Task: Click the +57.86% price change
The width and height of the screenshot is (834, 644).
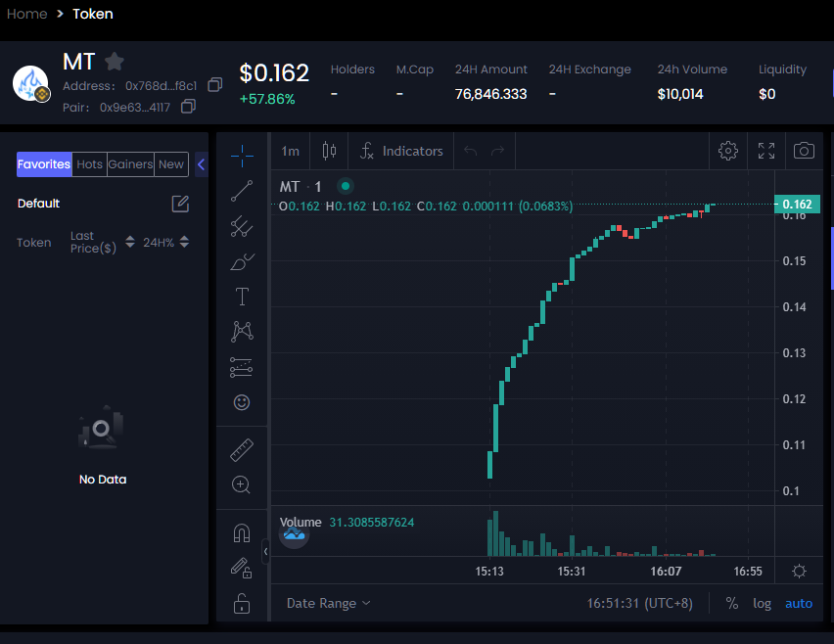Action: point(267,99)
